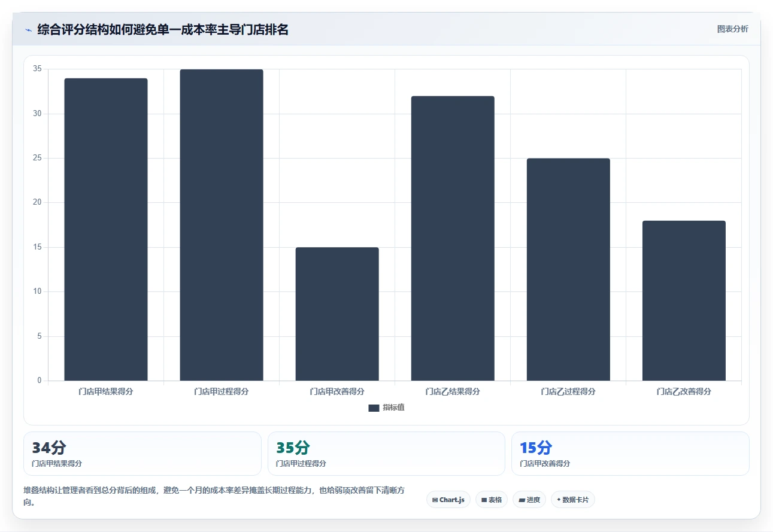Viewport: 773px width, 532px height.
Task: Click the 表格 tag
Action: pyautogui.click(x=492, y=500)
